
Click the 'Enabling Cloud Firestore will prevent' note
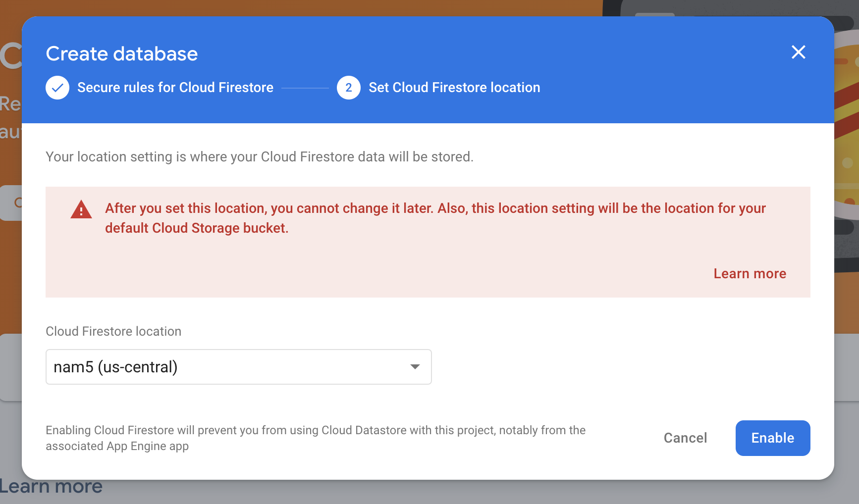pos(316,438)
